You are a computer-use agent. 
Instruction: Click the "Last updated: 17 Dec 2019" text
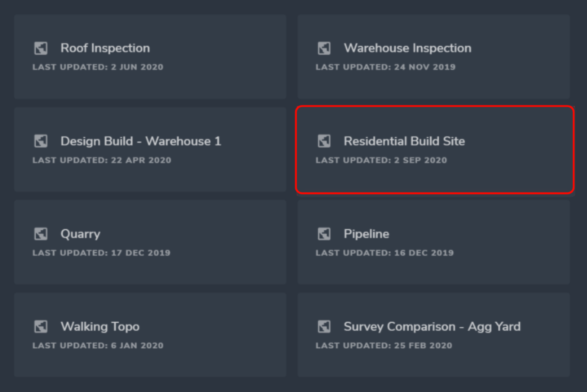tap(101, 253)
